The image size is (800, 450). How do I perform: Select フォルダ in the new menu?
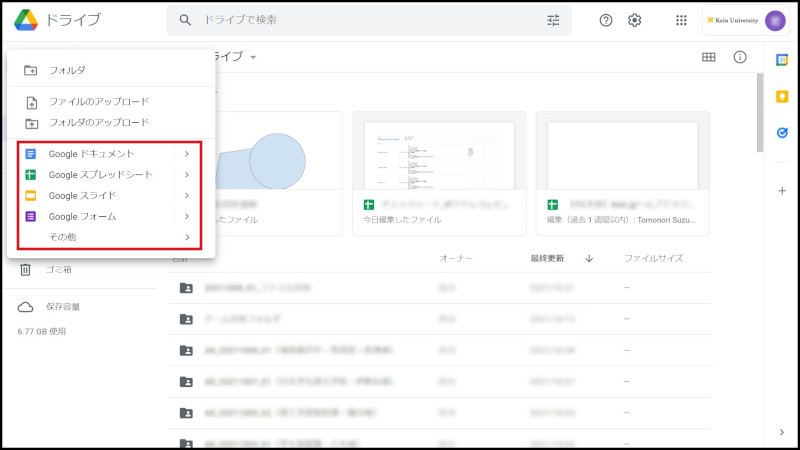click(x=67, y=70)
